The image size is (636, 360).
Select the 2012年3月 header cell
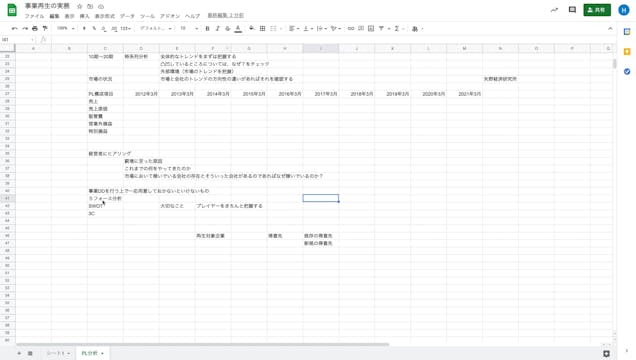[x=141, y=94]
